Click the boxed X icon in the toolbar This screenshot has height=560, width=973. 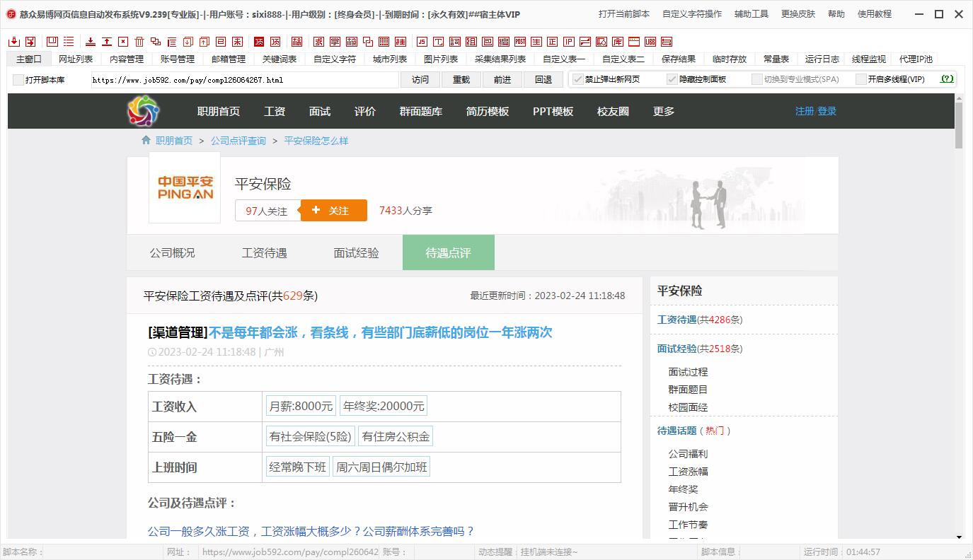(123, 41)
